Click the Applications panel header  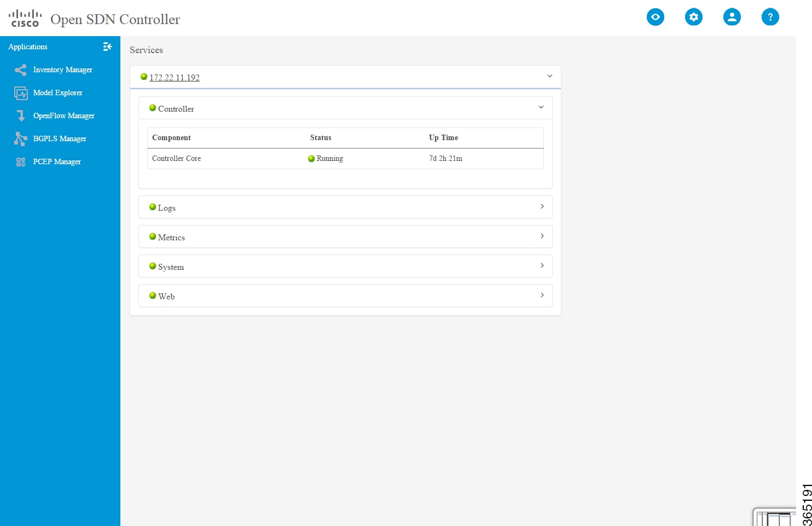click(x=27, y=47)
